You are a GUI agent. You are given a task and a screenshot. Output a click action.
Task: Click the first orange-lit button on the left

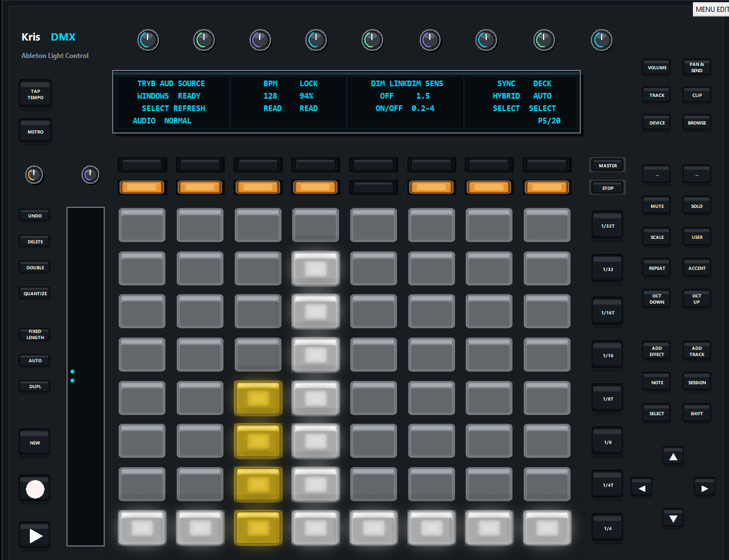point(142,187)
